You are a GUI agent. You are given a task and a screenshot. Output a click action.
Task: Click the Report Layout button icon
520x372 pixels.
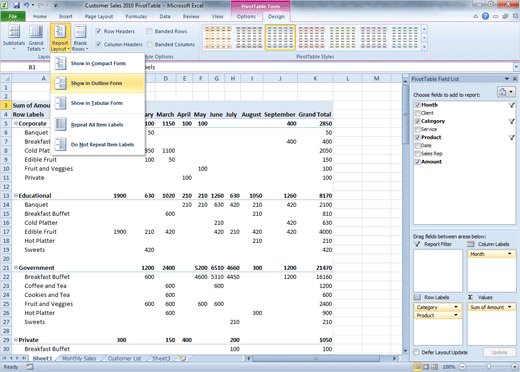pos(60,32)
